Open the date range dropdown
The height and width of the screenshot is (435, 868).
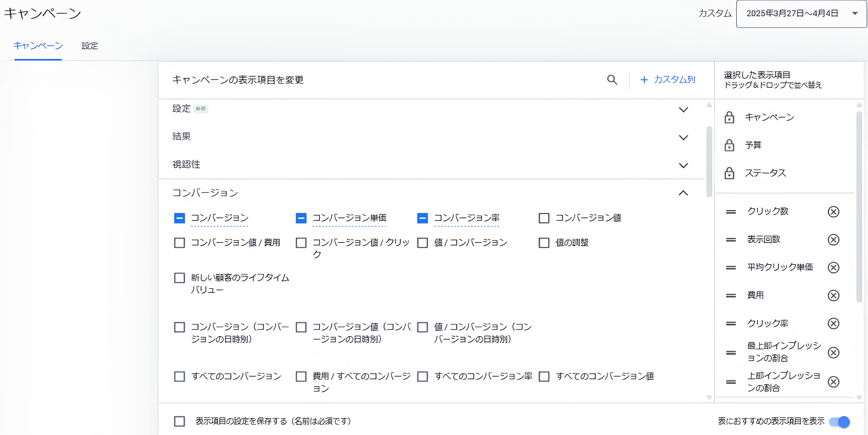(x=801, y=13)
